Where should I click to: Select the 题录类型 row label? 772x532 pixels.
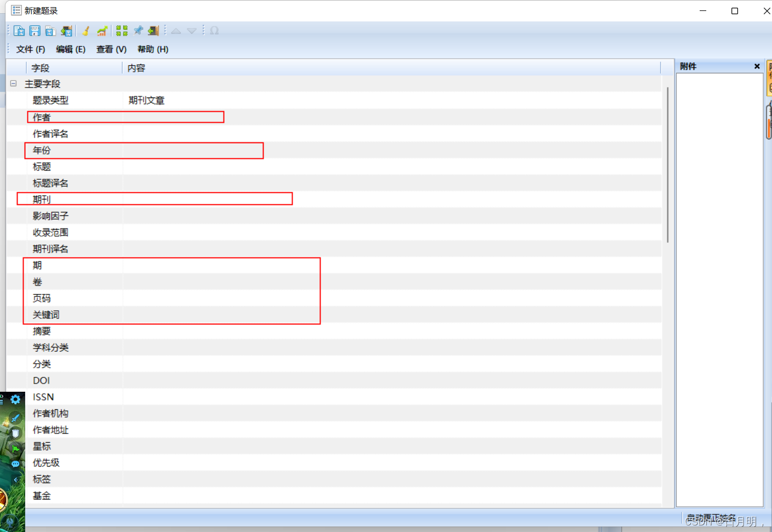point(50,100)
